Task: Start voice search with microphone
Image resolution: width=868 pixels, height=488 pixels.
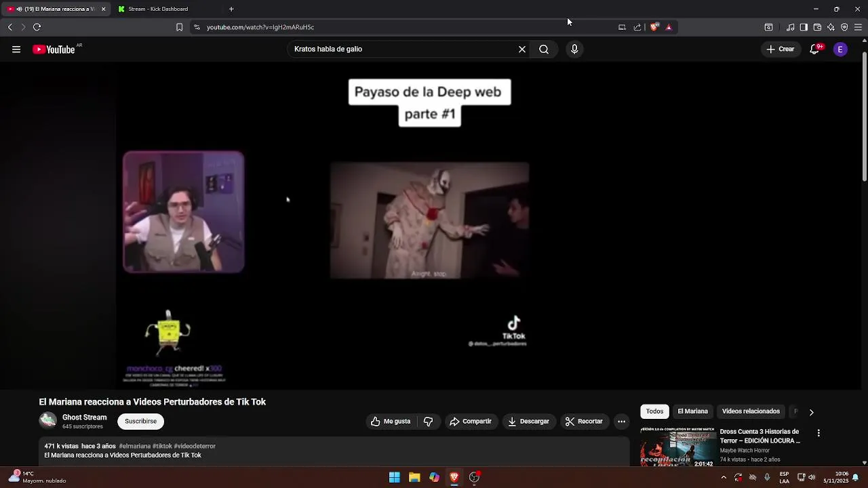Action: (574, 49)
